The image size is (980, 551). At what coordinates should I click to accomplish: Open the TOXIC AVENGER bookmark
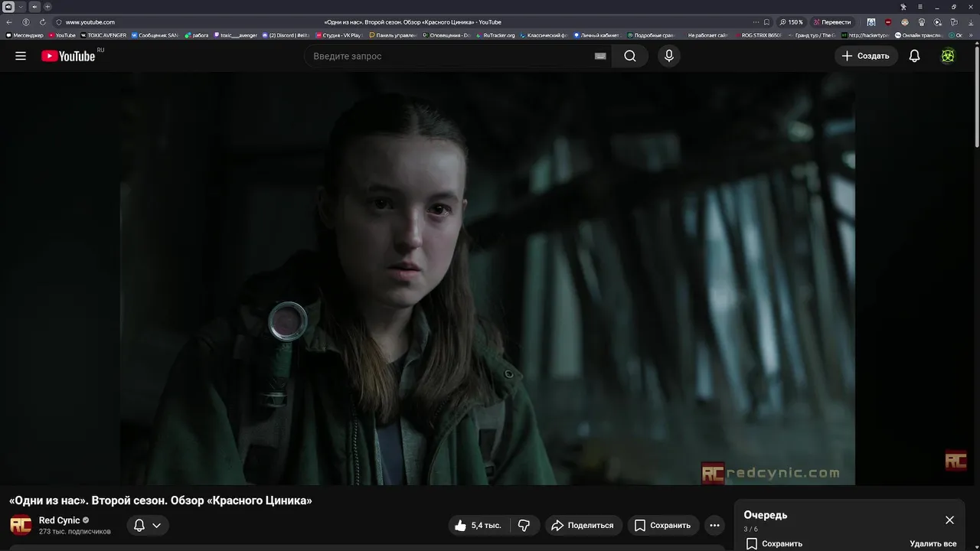click(x=103, y=35)
